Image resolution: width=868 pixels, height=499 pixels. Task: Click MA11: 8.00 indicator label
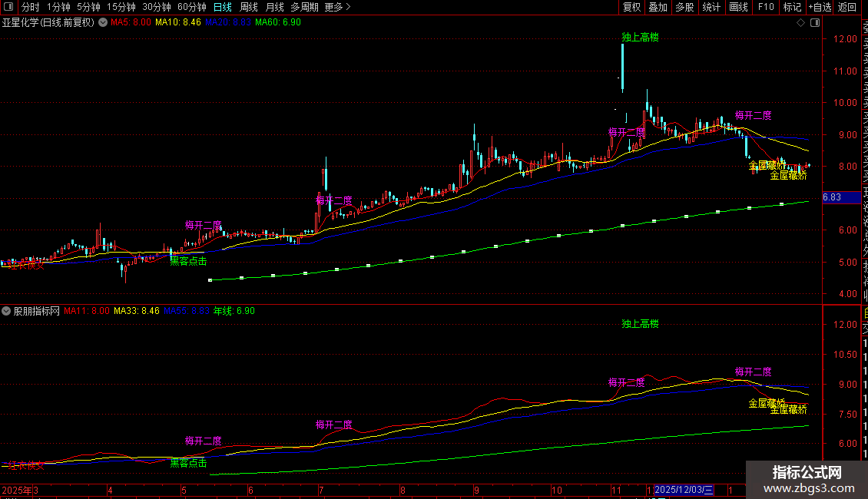pyautogui.click(x=86, y=312)
